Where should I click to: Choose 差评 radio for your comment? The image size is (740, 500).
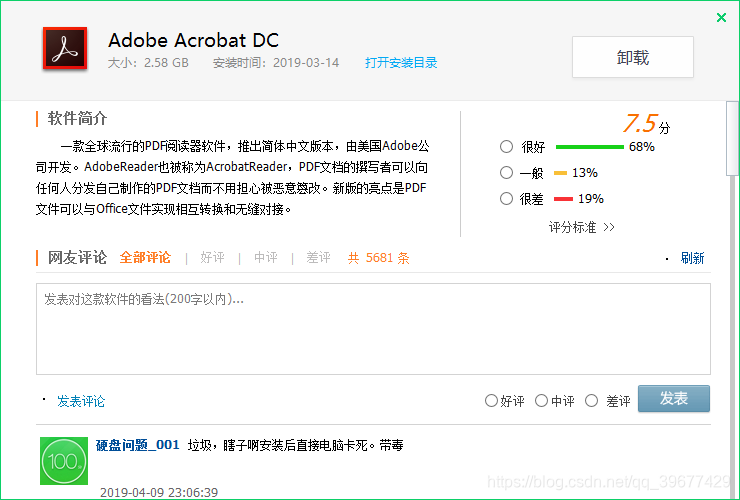tap(591, 401)
